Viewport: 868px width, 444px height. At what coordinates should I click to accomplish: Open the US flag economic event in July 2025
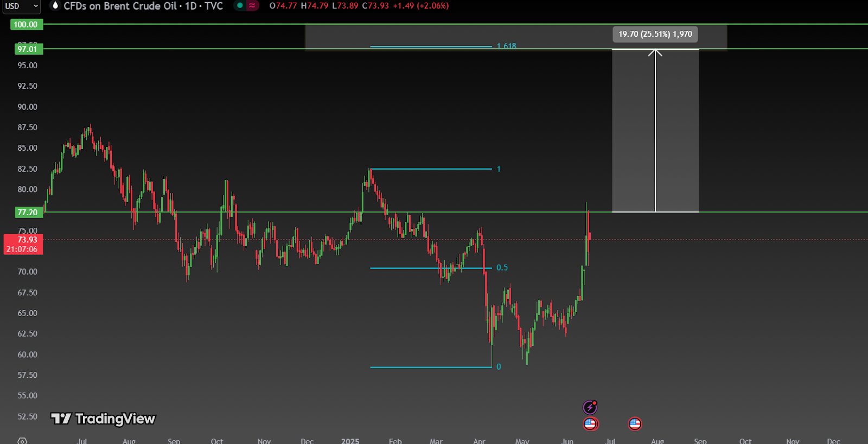(x=635, y=423)
